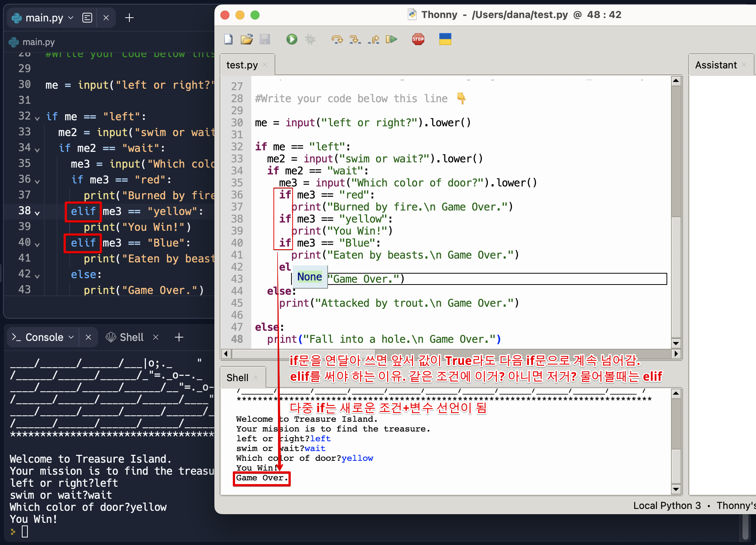This screenshot has height=545, width=756.
Task: Click line 30 me = input code in Thonny
Action: click(363, 123)
